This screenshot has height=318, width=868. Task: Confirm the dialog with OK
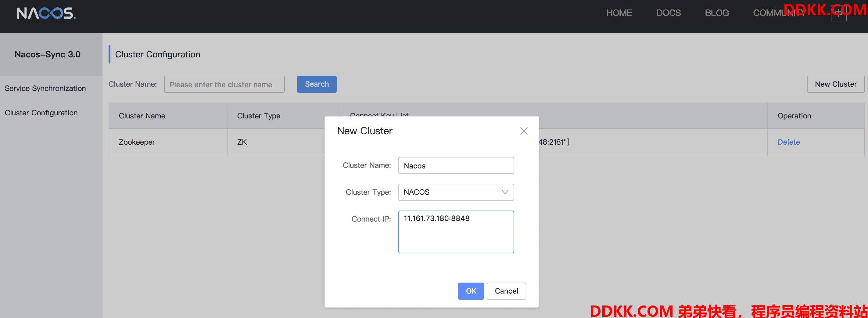click(471, 291)
